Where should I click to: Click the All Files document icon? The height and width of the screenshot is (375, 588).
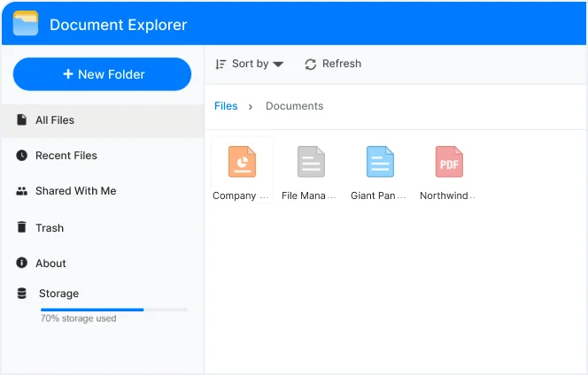click(22, 119)
